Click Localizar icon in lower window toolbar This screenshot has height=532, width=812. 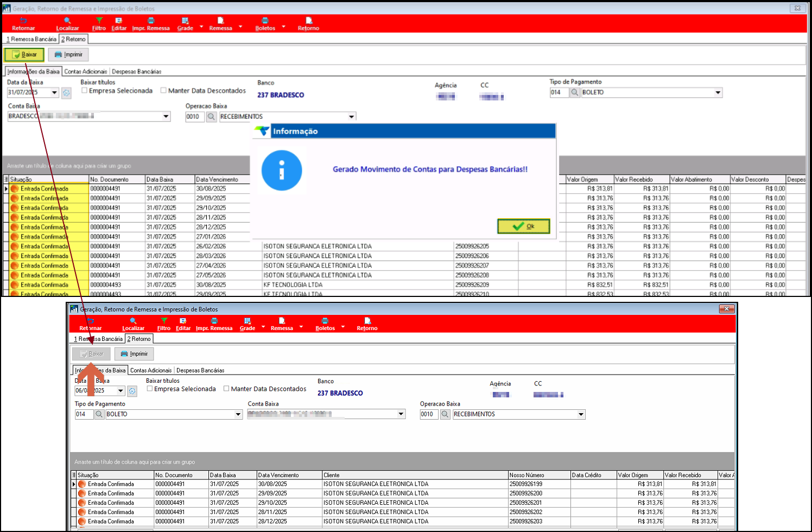(133, 321)
